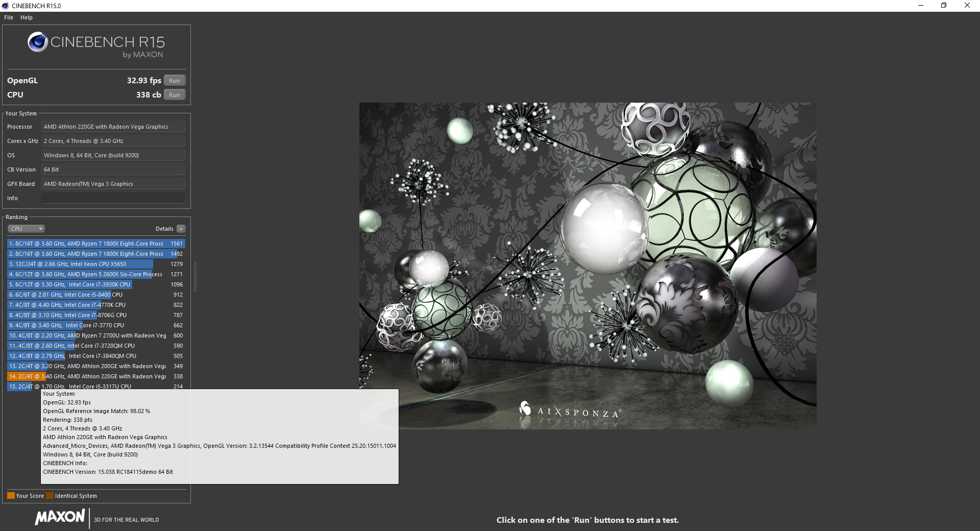Click the 'OpenGL Reference Image Match: 98.02 %' tooltip line

[96, 411]
